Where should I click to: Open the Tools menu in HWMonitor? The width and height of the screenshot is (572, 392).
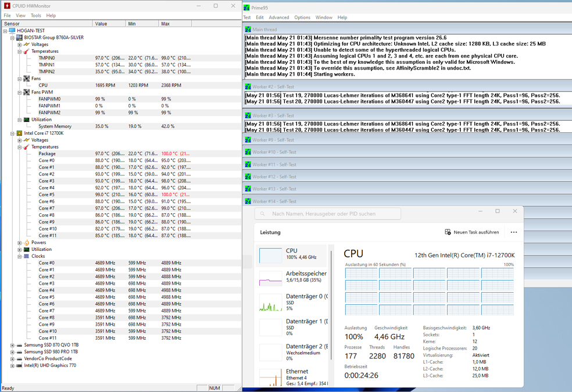pos(36,16)
